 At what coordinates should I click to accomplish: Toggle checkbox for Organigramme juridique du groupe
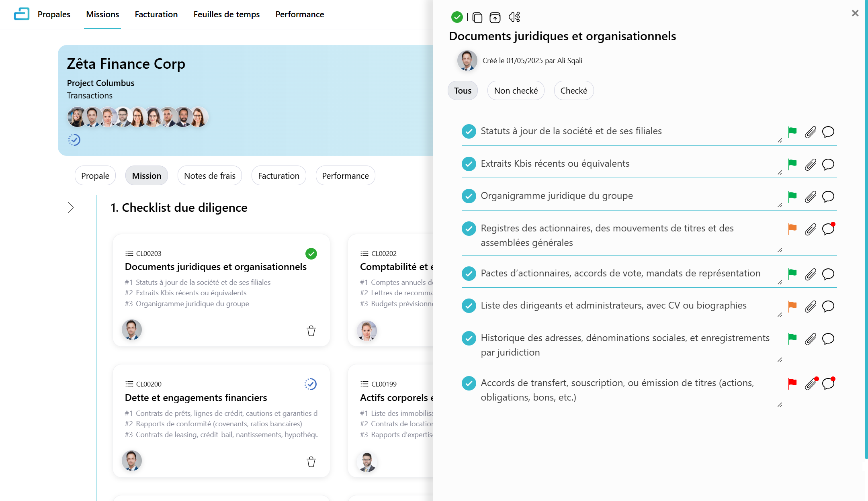[469, 196]
